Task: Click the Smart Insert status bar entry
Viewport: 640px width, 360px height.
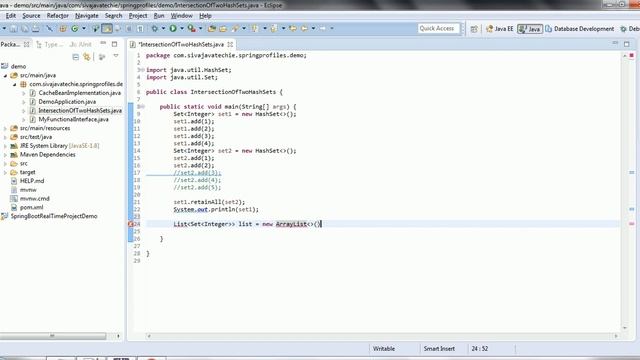Action: click(439, 349)
